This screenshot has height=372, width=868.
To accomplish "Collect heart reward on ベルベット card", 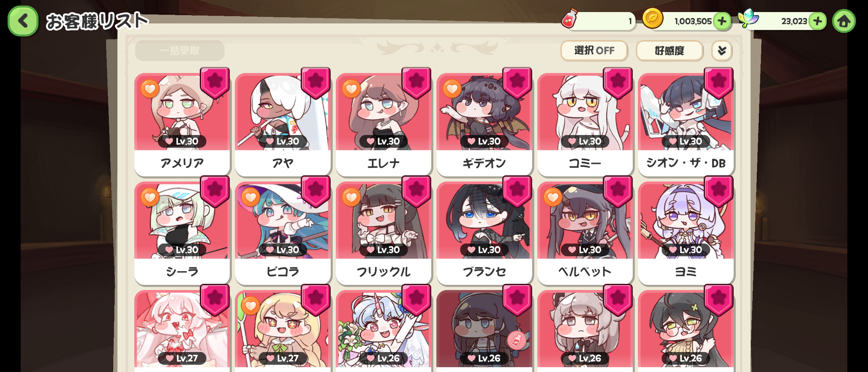I will coord(552,197).
